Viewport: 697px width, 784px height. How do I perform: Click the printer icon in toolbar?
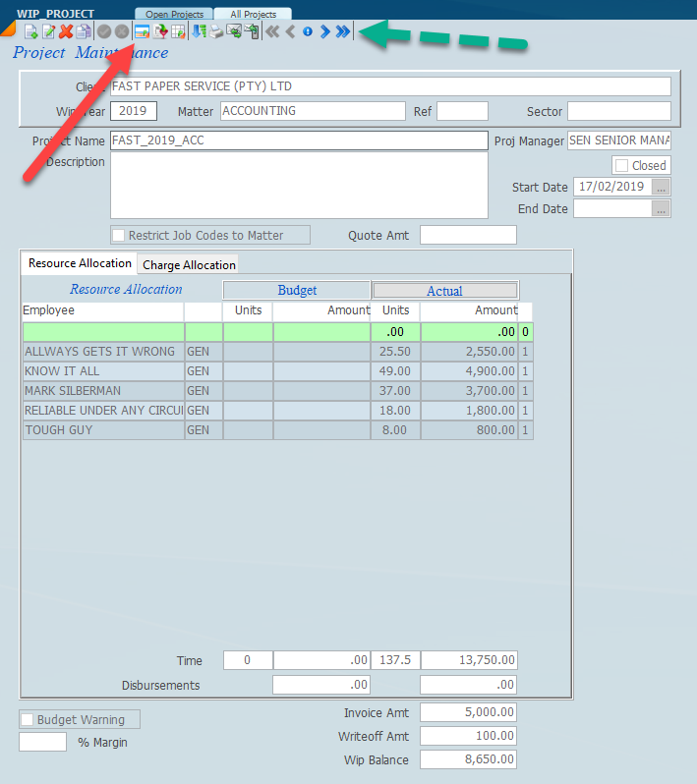[x=215, y=31]
